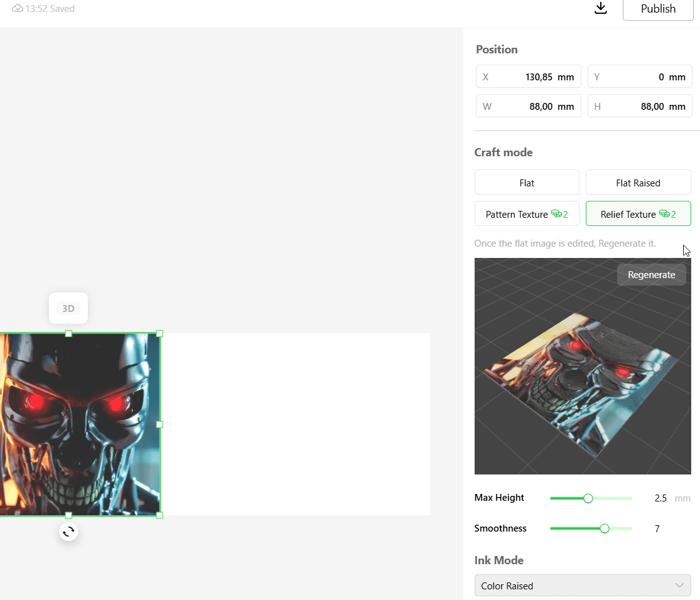
Task: Click the Smoothness value 7
Action: click(657, 528)
